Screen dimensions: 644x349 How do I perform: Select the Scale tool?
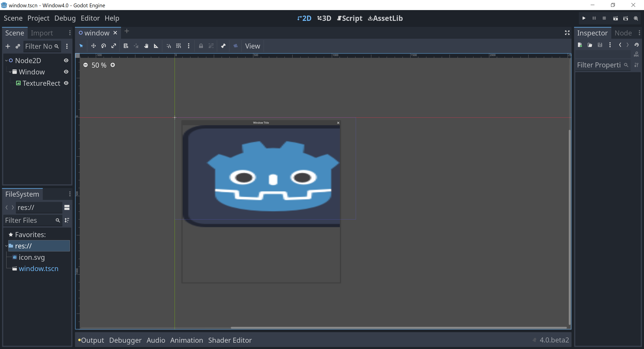point(114,46)
